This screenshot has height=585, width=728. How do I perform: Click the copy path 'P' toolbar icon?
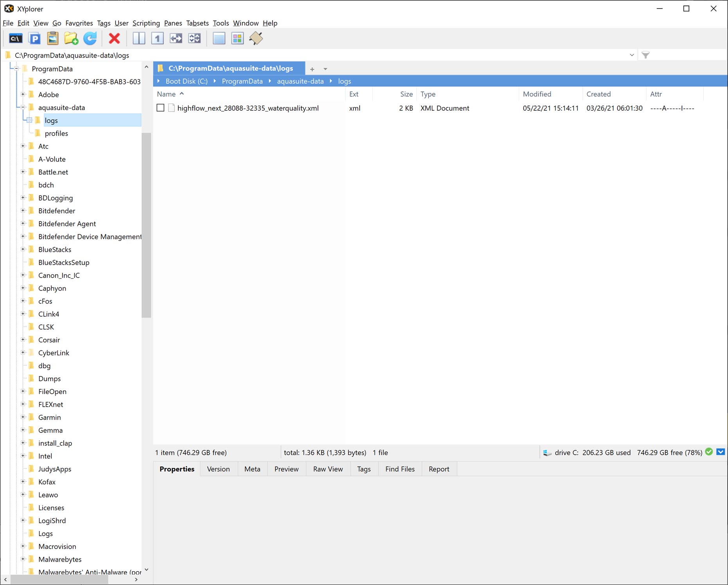(x=34, y=38)
